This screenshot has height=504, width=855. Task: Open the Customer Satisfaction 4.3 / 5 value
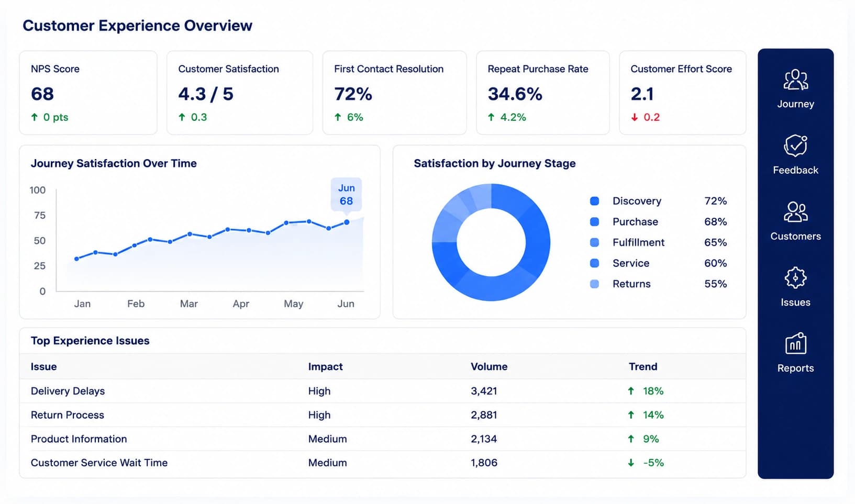pyautogui.click(x=206, y=94)
